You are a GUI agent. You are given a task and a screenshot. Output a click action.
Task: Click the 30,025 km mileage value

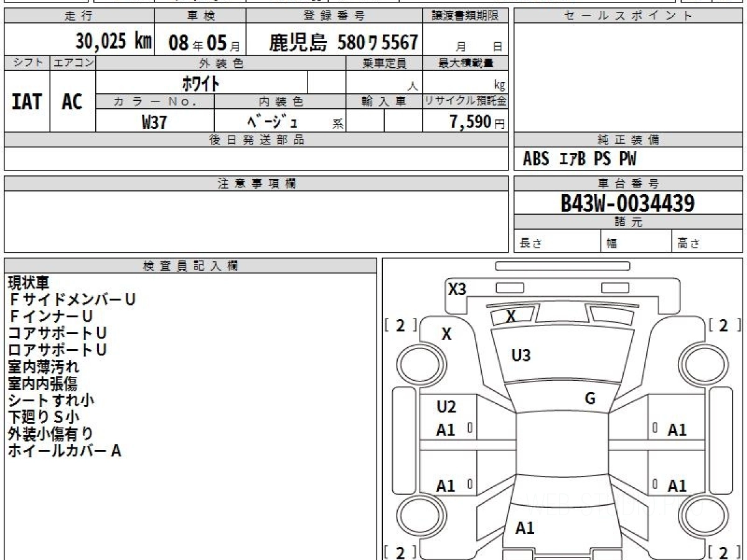(114, 42)
